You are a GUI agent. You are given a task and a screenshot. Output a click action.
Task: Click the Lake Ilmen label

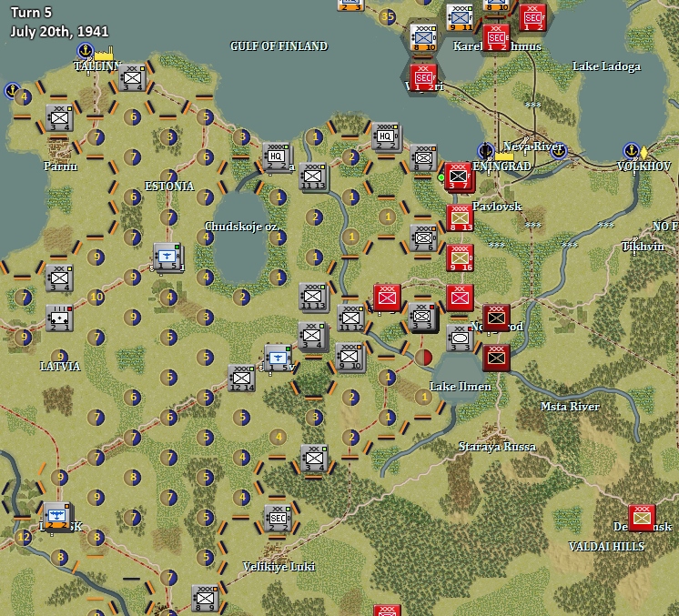coord(461,386)
